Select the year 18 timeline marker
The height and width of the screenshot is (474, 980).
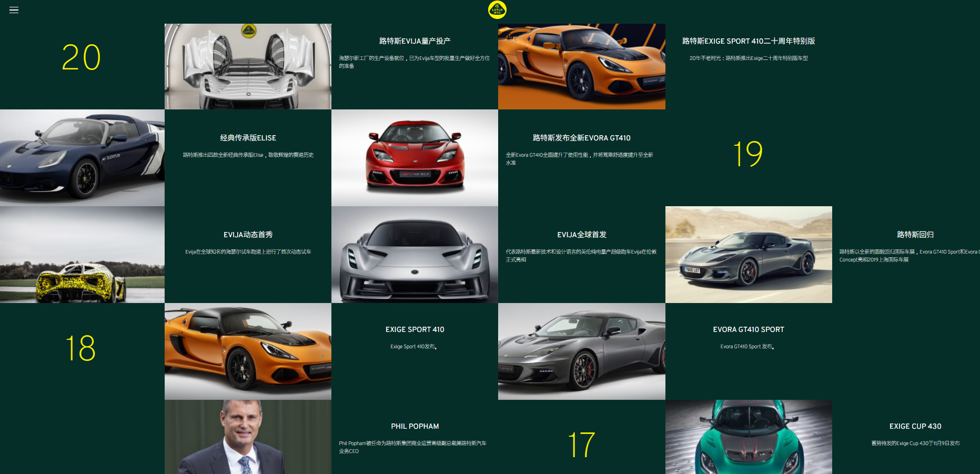click(80, 348)
